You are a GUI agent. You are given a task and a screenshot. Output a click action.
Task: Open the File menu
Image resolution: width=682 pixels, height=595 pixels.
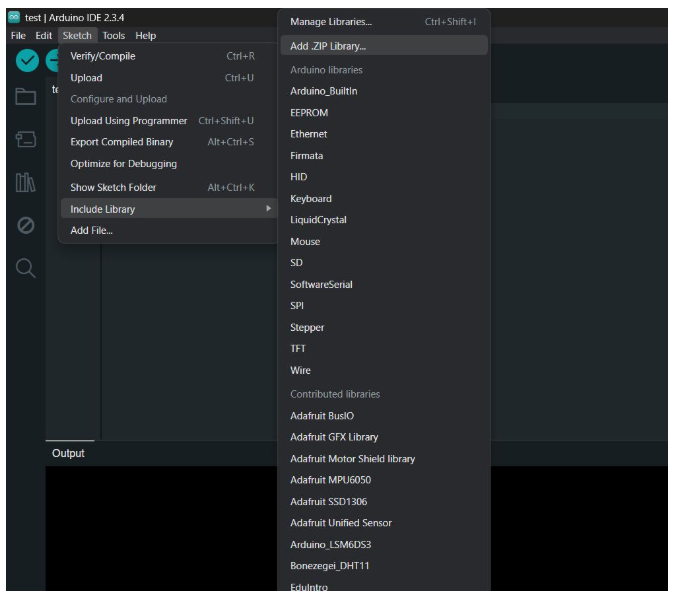tap(18, 36)
